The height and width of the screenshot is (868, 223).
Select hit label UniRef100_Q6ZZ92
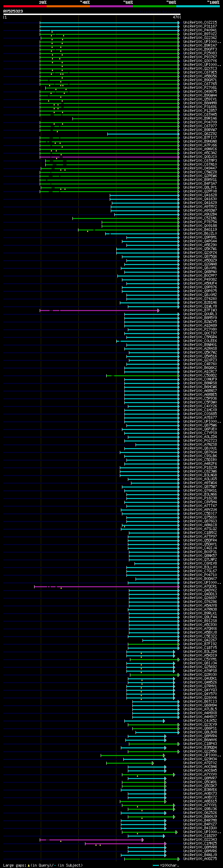[200, 134]
